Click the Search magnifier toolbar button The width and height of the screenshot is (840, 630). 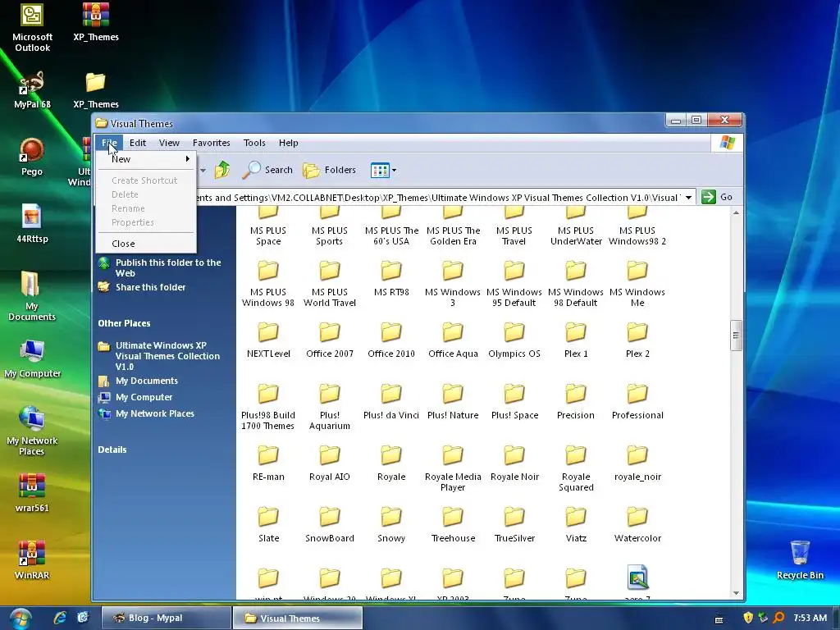tap(267, 171)
